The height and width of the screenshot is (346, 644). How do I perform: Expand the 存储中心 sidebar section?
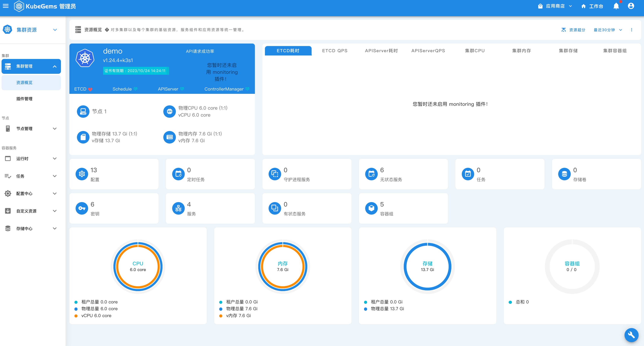[x=55, y=229]
